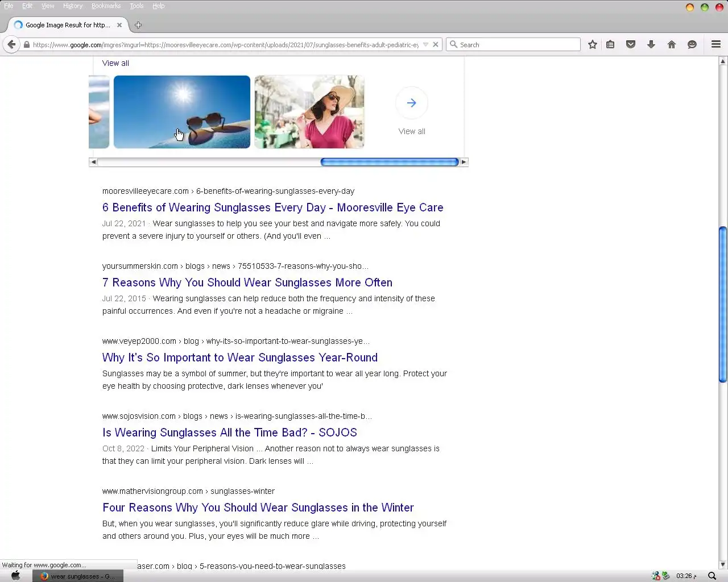Click the carousel scrollbar right arrow
This screenshot has height=582, width=728.
[464, 162]
